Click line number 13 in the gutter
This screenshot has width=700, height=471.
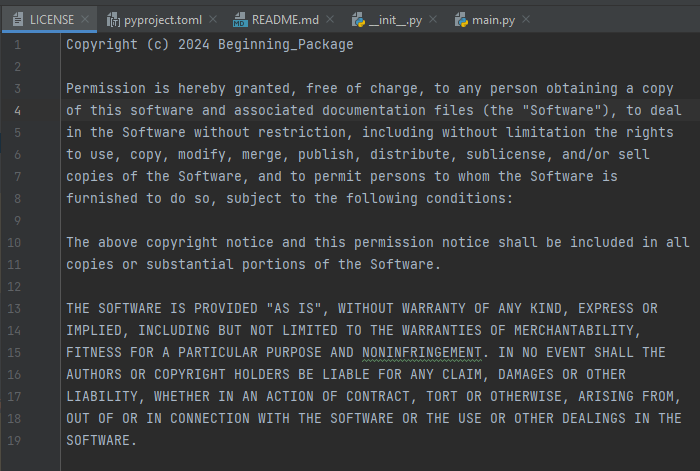(x=14, y=309)
